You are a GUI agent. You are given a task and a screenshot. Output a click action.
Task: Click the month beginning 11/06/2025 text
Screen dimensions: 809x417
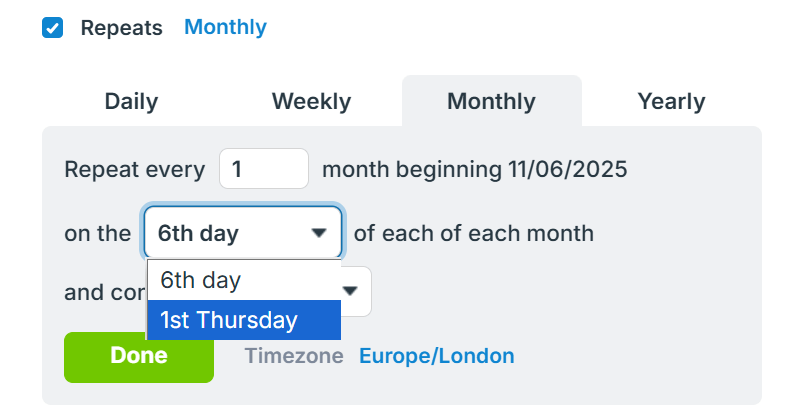tap(474, 169)
